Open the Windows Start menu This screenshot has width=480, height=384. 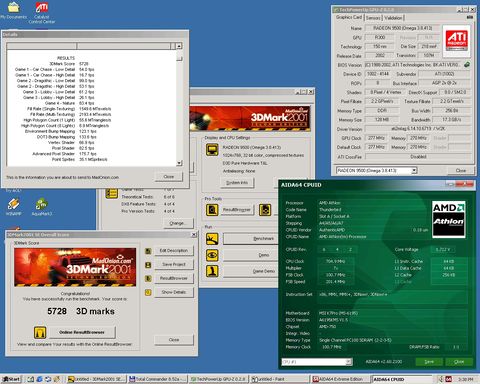click(11, 379)
